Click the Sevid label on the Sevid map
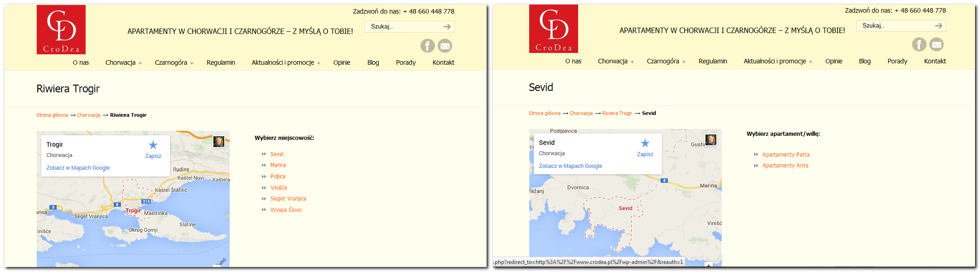 click(x=625, y=208)
